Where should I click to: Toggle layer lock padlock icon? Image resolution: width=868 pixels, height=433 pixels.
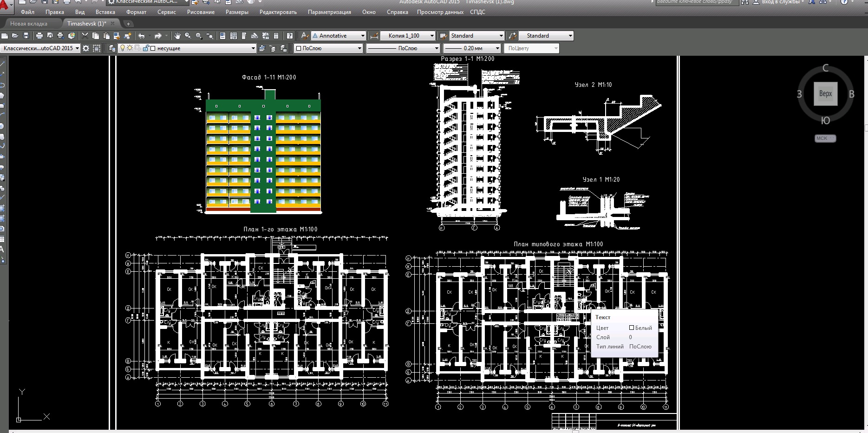[x=146, y=48]
